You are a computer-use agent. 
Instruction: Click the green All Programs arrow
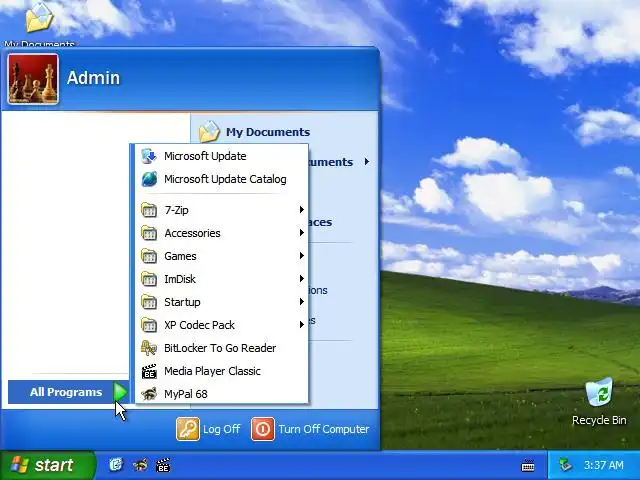click(x=120, y=392)
